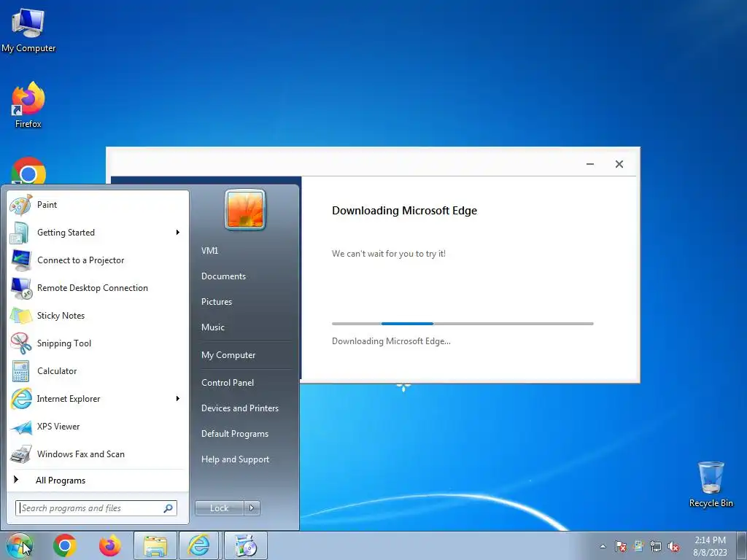Screen dimensions: 747x560
Task: Open Windows Explorer from the taskbar
Action: [155, 545]
